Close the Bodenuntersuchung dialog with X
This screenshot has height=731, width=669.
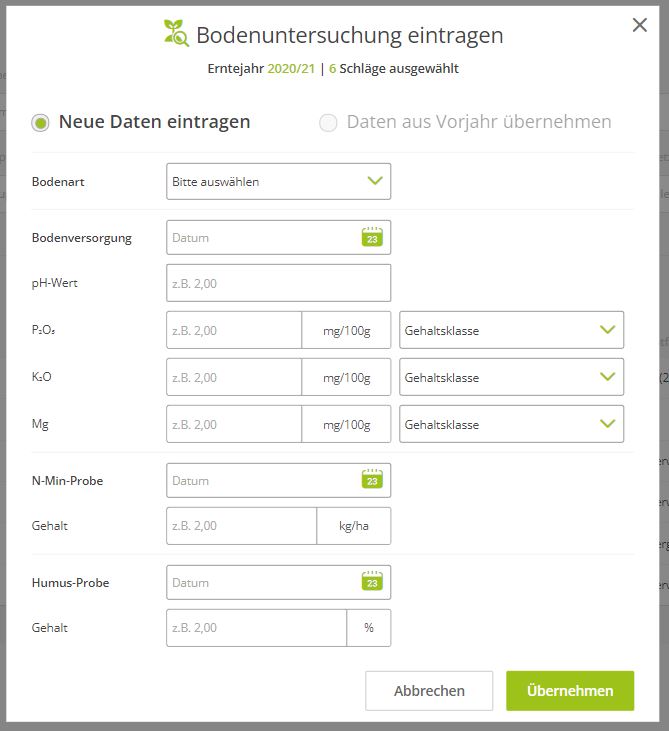pyautogui.click(x=640, y=25)
